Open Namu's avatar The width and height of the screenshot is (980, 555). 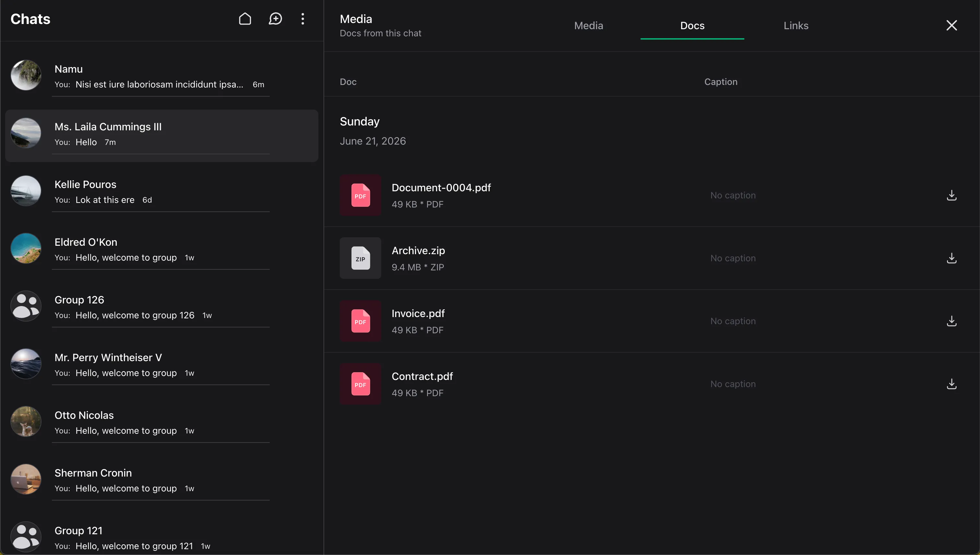click(x=26, y=75)
